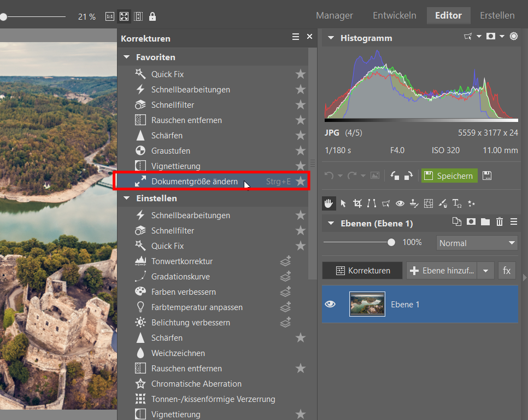
Task: Choose Dokumentgröße ändern from Favoriten
Action: (x=212, y=181)
